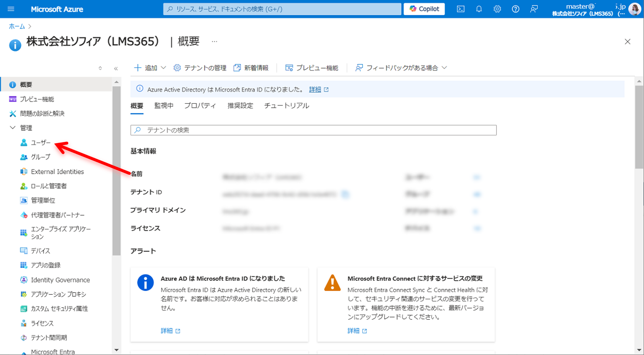Click the 問題の診断と解決 wrench icon
Viewport: 644px width, 355px height.
pos(12,114)
